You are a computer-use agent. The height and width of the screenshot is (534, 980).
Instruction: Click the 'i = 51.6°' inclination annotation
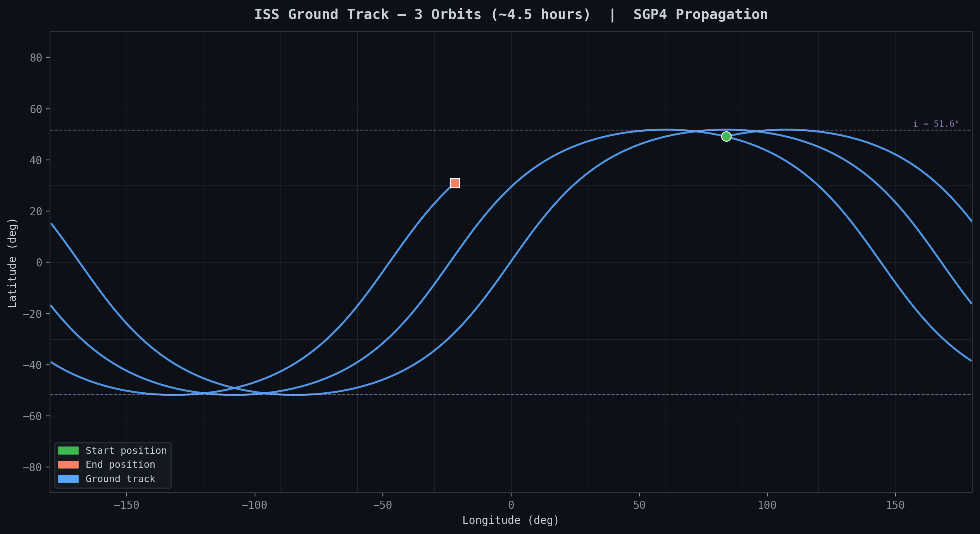(x=936, y=124)
